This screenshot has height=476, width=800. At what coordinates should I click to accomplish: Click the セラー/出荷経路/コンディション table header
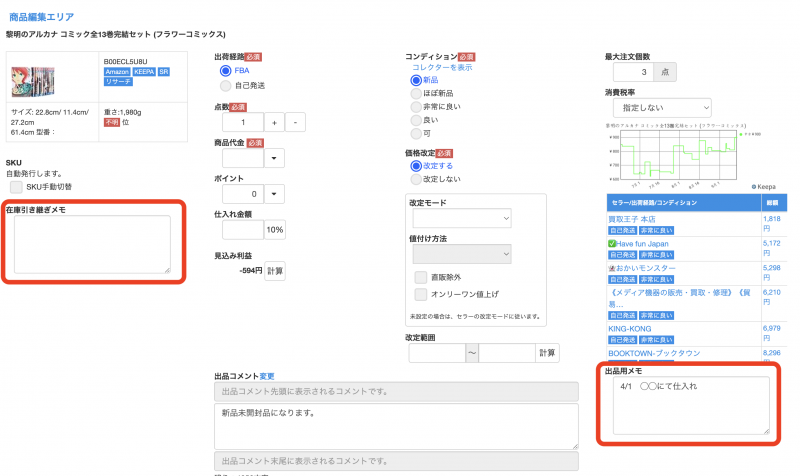(x=684, y=203)
